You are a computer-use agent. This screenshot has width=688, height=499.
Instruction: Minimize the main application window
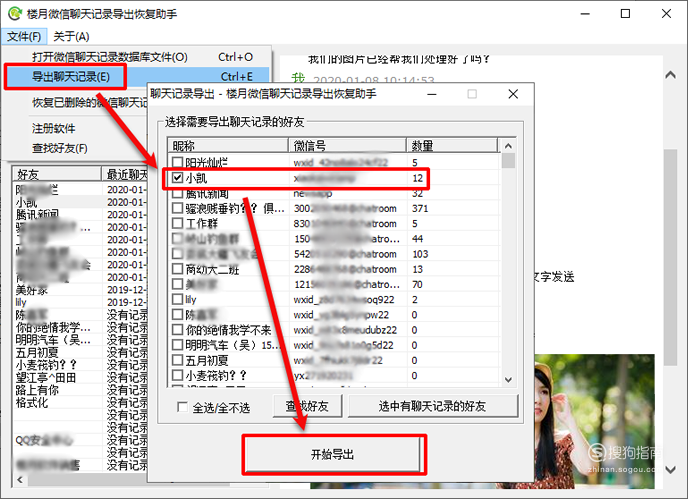[x=585, y=14]
